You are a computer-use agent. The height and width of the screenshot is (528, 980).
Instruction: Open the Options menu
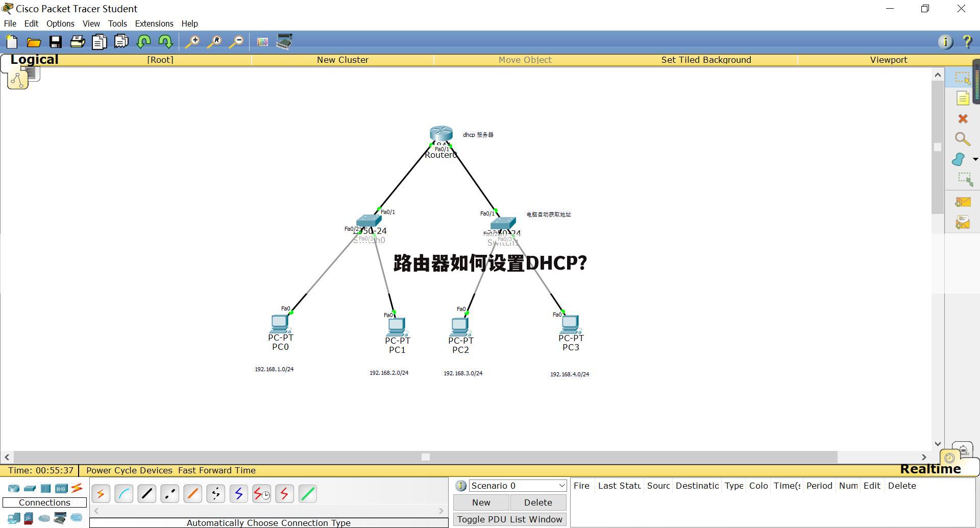click(60, 23)
